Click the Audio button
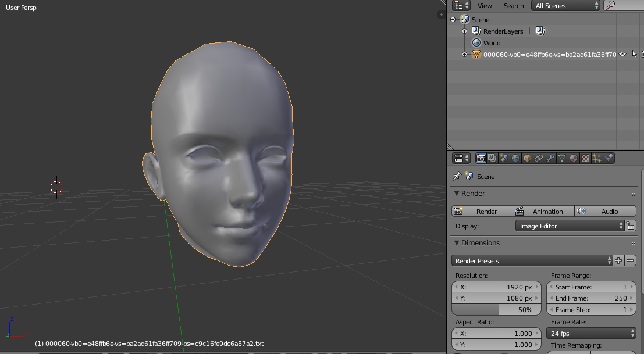This screenshot has height=354, width=644. tap(605, 212)
